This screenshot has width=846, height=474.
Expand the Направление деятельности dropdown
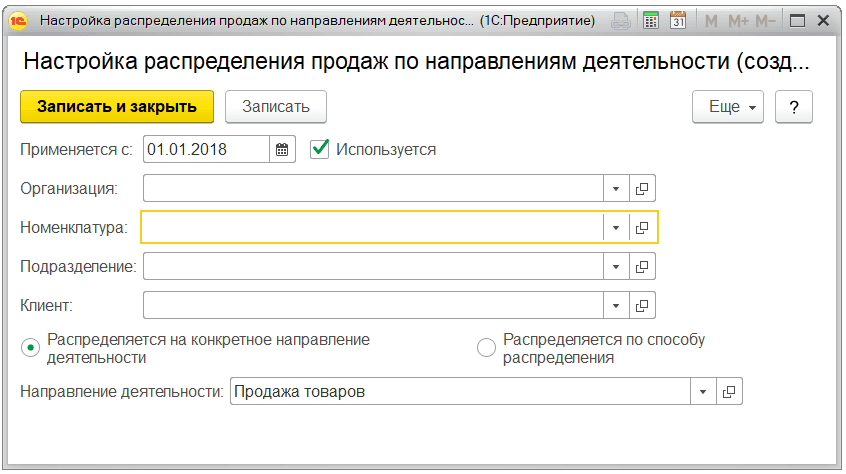tap(704, 392)
